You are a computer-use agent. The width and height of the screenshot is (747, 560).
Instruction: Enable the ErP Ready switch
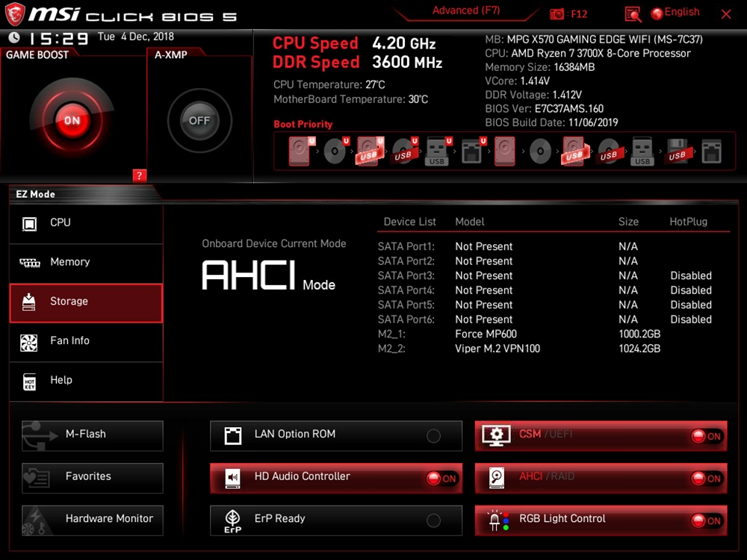tap(433, 520)
